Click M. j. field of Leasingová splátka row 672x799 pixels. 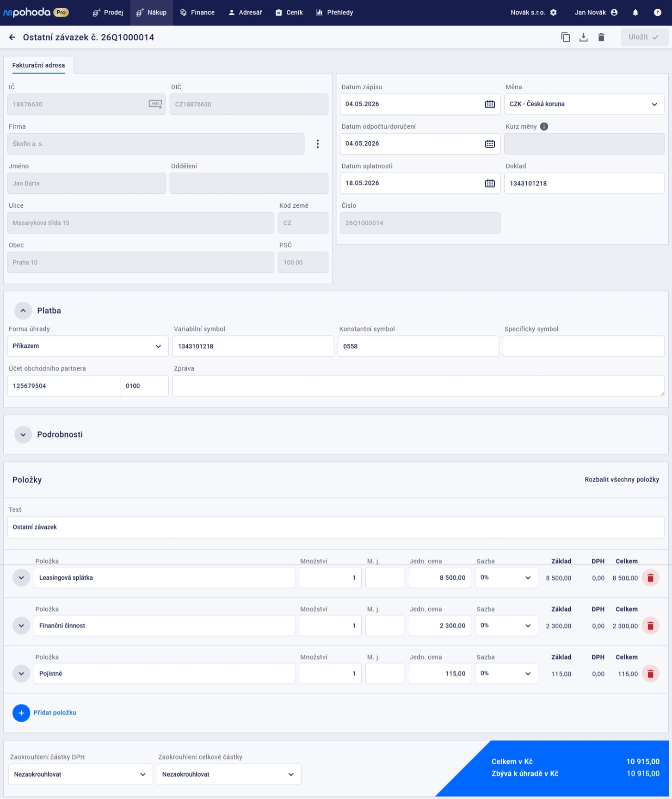(x=385, y=578)
